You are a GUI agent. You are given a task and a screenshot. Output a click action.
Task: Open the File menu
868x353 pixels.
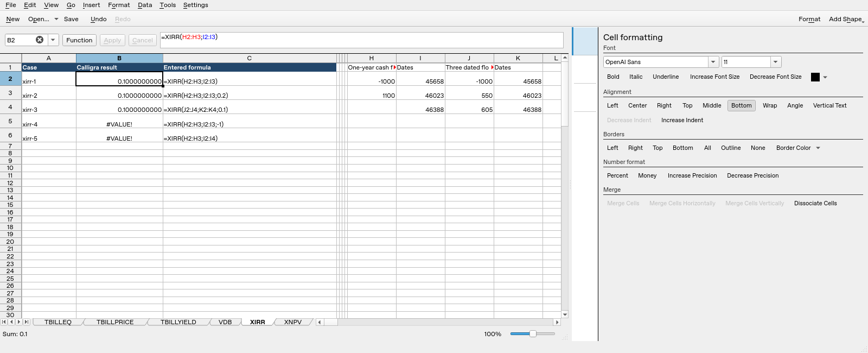tap(10, 5)
